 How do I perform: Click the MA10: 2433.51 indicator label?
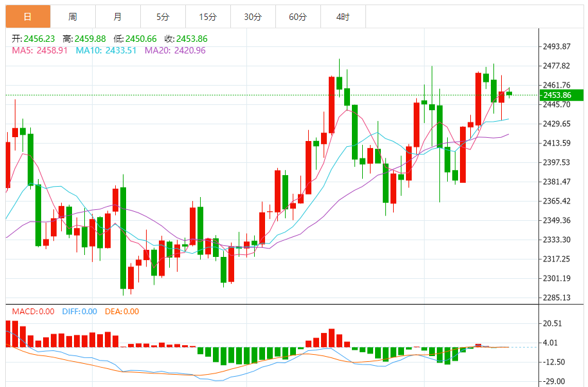tap(106, 50)
